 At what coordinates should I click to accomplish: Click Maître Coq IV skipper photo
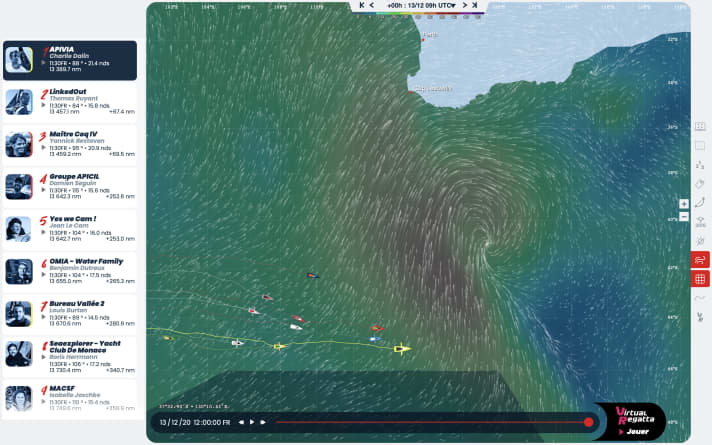coord(19,144)
